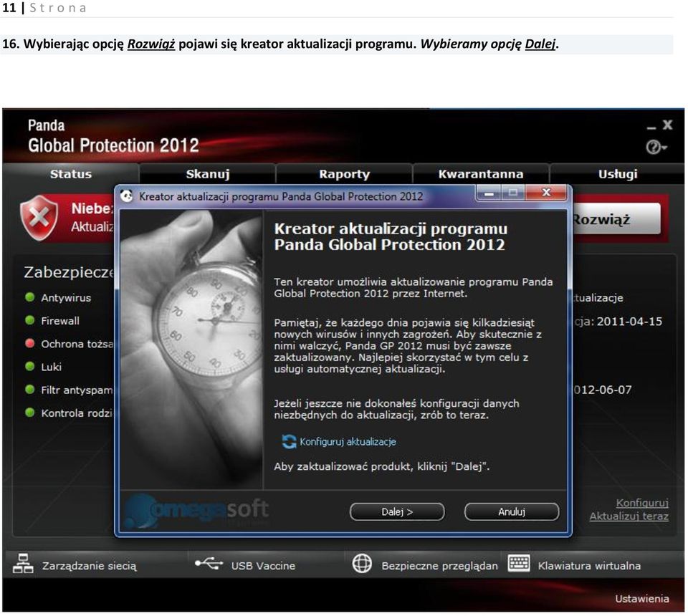
Task: Open Klawiatura wirtualna
Action: tap(589, 566)
